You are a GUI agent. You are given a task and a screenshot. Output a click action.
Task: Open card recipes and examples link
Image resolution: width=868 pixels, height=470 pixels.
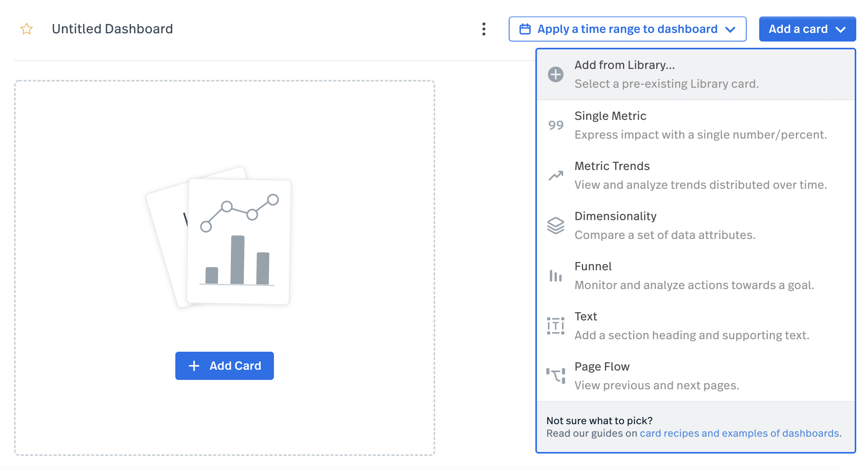739,433
